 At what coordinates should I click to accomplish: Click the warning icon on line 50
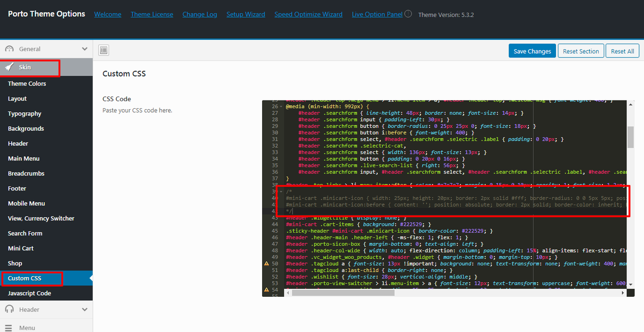coord(267,264)
